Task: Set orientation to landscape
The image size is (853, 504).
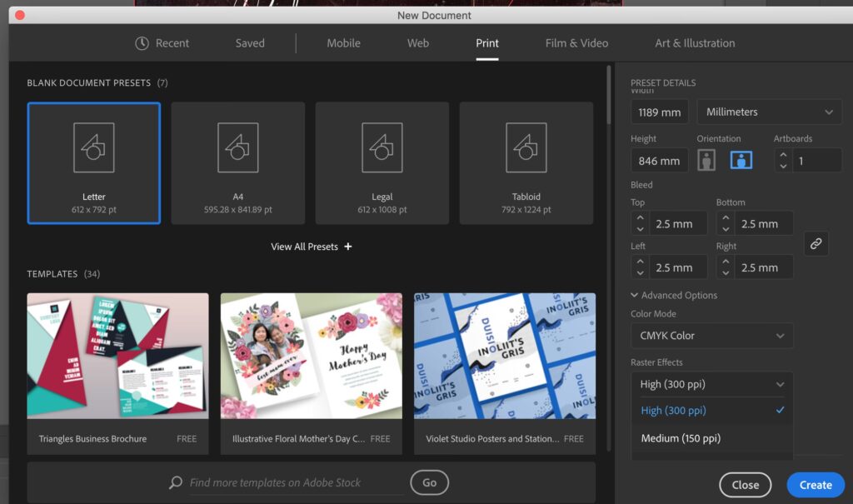Action: coord(741,161)
